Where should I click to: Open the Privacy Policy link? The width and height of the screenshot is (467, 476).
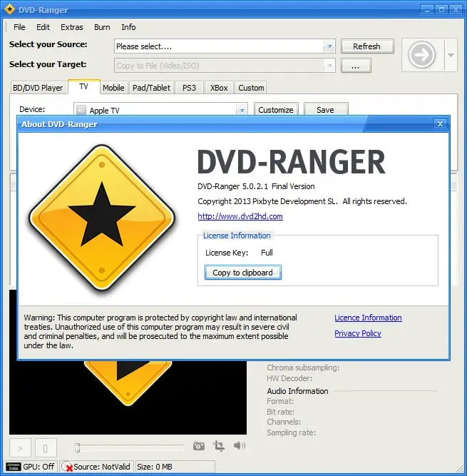tap(358, 333)
